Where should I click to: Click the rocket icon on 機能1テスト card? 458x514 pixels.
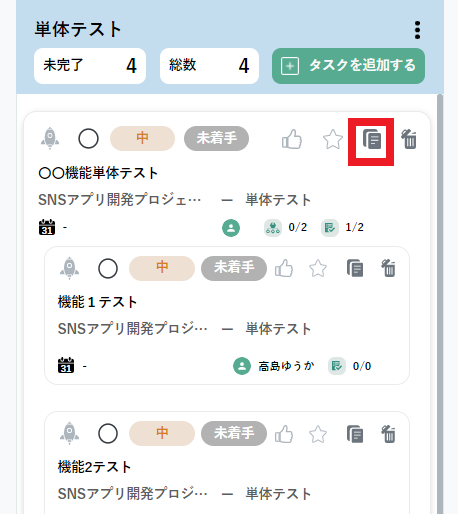[x=69, y=268]
